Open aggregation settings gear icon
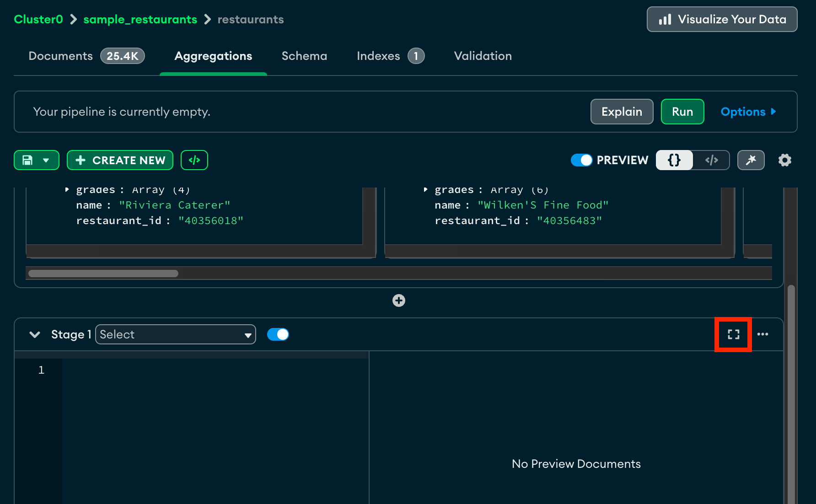Viewport: 816px width, 504px height. click(x=784, y=160)
